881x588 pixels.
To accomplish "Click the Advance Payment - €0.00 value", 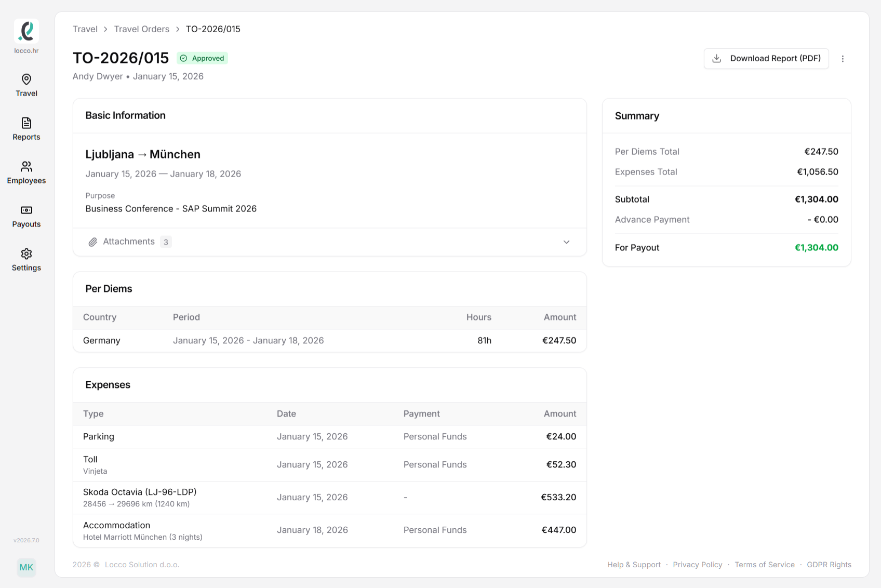I will click(x=823, y=220).
